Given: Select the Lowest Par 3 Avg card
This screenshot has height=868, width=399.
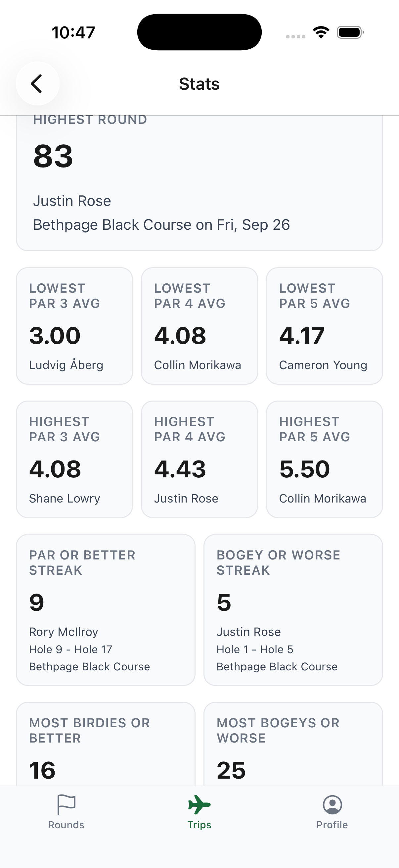Looking at the screenshot, I should coord(74,325).
